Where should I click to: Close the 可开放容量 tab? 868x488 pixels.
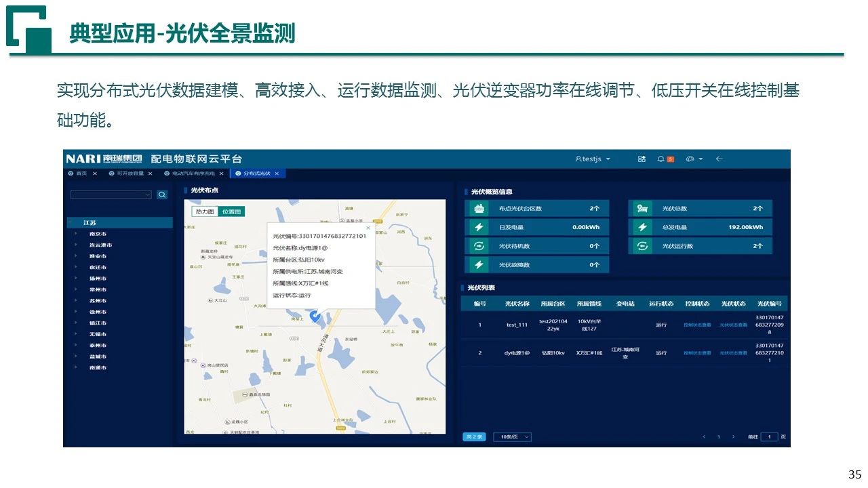150,174
